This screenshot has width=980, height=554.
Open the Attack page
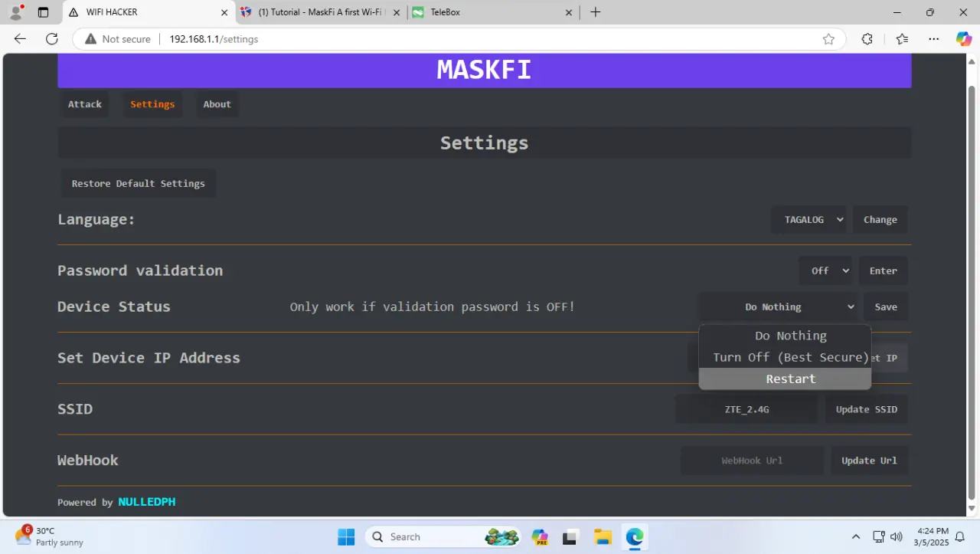coord(84,104)
